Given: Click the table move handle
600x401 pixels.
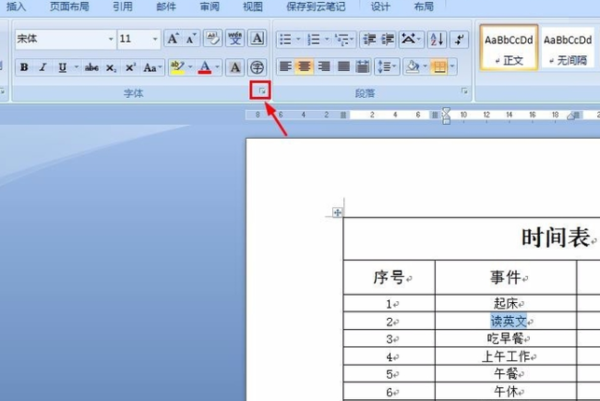Looking at the screenshot, I should [337, 212].
